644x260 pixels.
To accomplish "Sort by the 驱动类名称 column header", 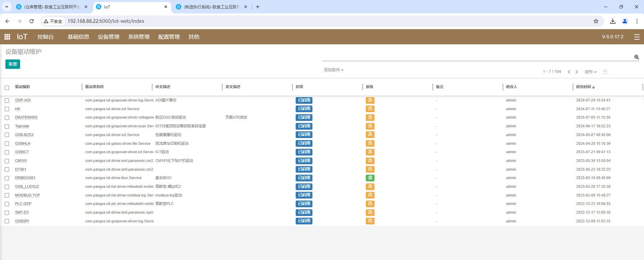I will 94,87.
